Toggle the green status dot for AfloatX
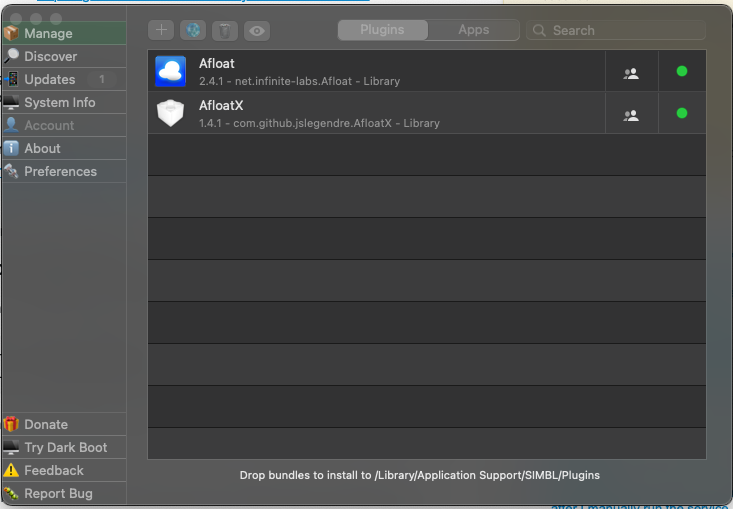The height and width of the screenshot is (509, 733). coord(682,113)
